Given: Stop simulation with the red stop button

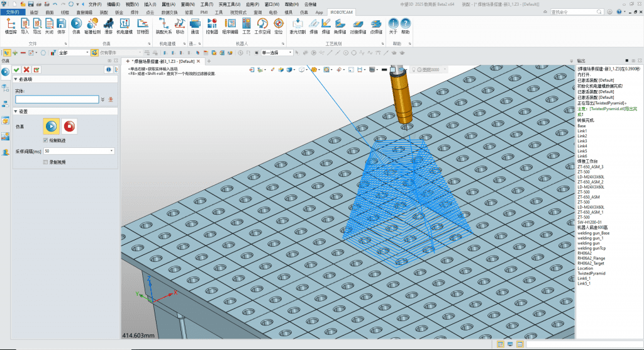Looking at the screenshot, I should click(x=69, y=127).
